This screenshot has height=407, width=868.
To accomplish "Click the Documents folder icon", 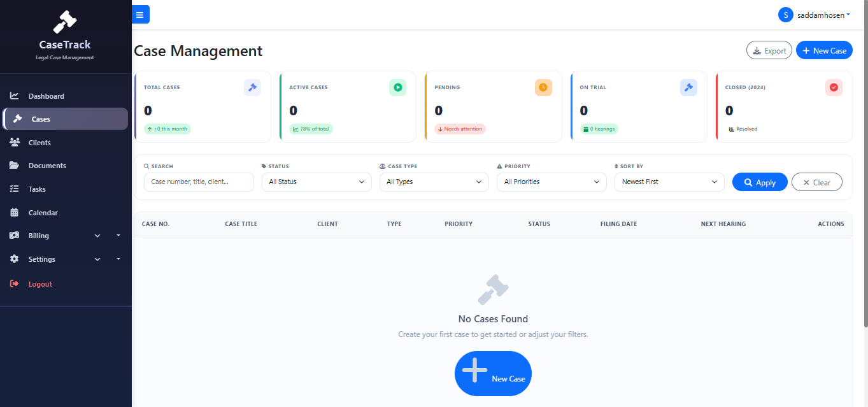I will tap(15, 166).
